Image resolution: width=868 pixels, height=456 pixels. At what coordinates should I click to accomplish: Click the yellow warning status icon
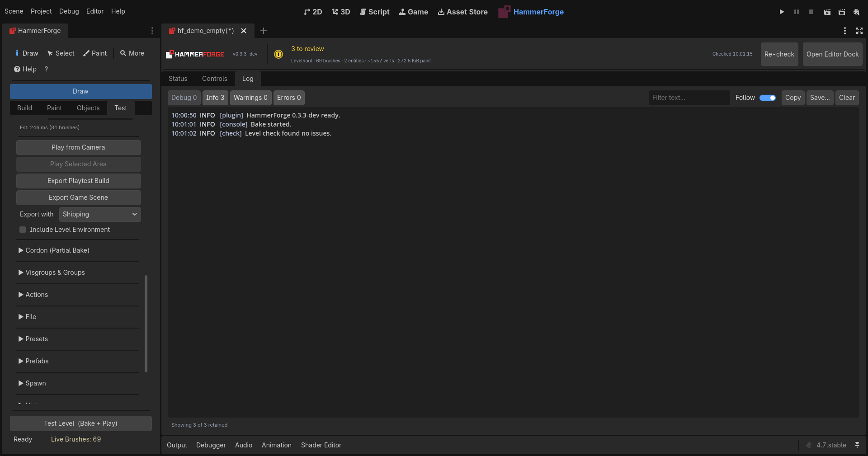[278, 54]
